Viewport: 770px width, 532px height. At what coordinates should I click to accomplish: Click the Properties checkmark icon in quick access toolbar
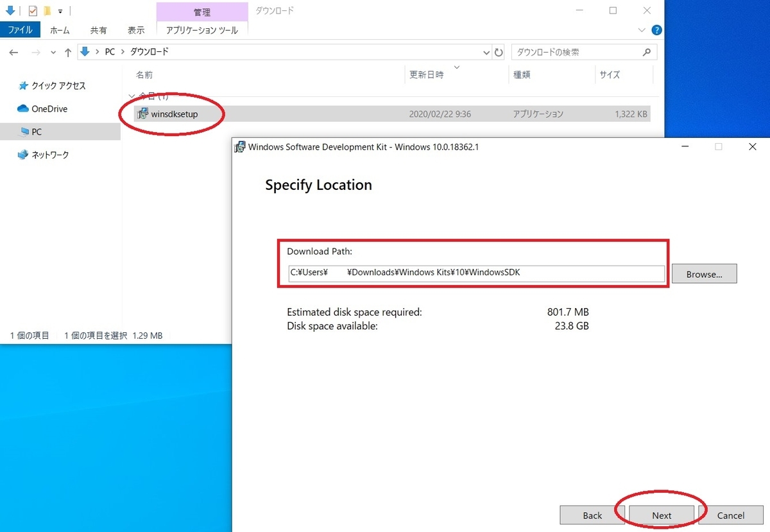click(x=33, y=11)
